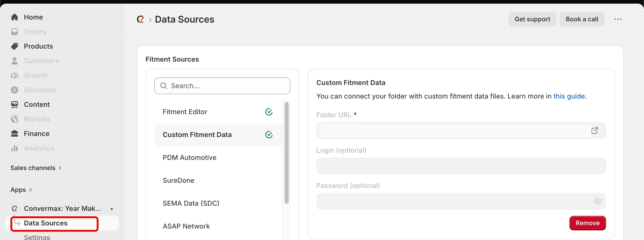Click the green checkmark beside Fitment Editor
Image resolution: width=644 pixels, height=240 pixels.
(x=269, y=112)
